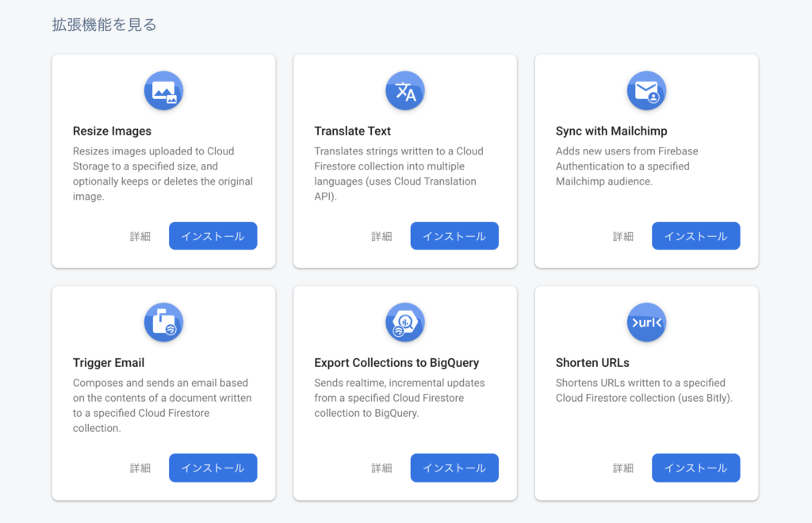Screen dimensions: 812x523
Task: Click the description starting 'Adds new users'
Action: (627, 166)
